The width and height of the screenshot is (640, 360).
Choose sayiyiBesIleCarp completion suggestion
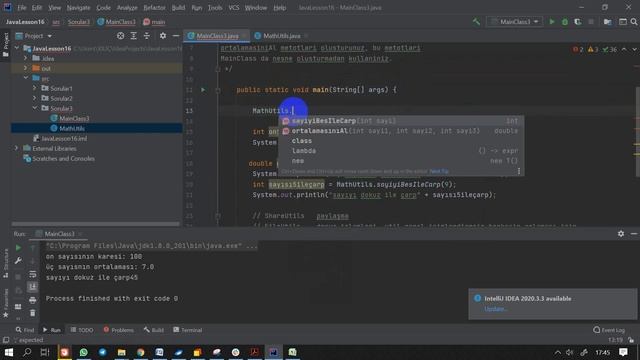tap(401, 121)
